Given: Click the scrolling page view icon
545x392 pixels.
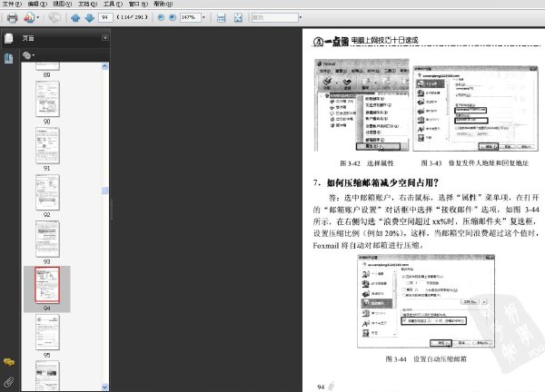Looking at the screenshot, I should point(221,17).
